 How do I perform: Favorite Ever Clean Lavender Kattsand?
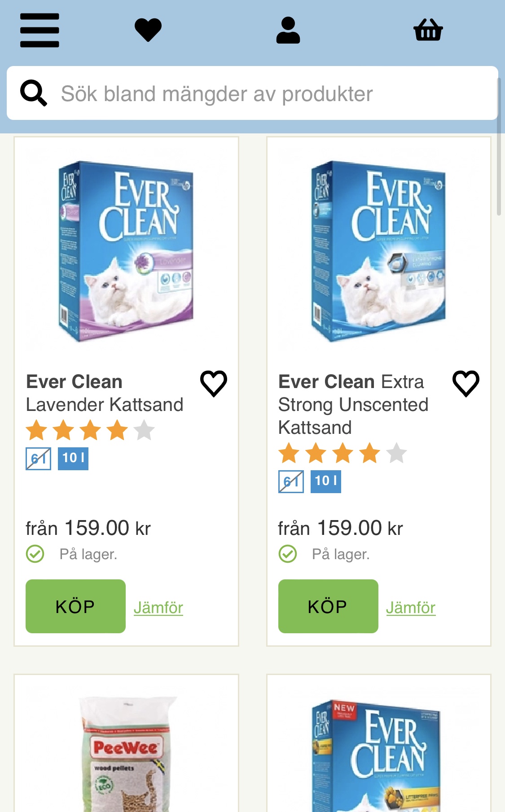coord(214,384)
